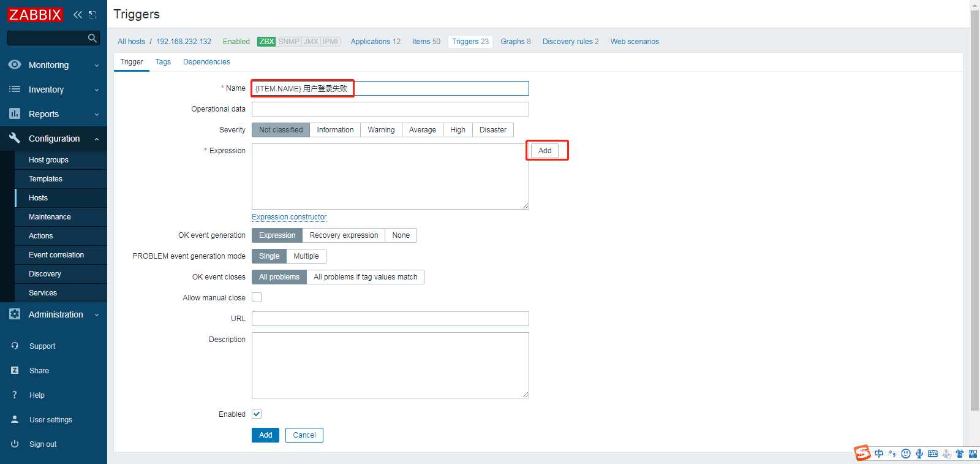
Task: Open emoji panel in Sogou bar
Action: point(906,454)
